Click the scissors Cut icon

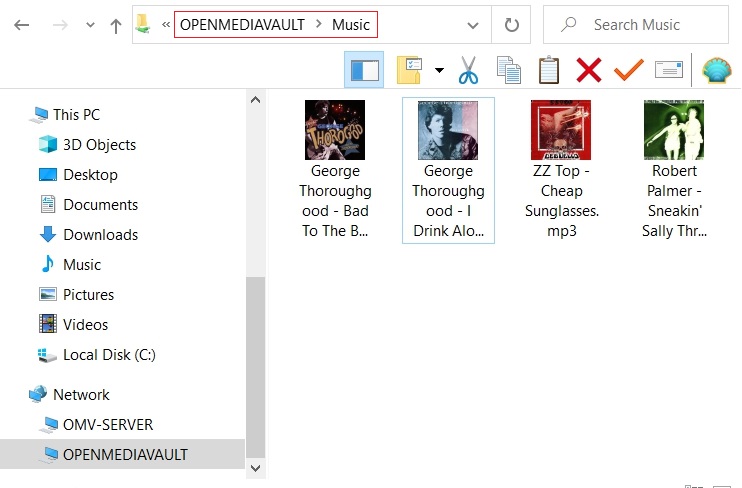tap(468, 70)
